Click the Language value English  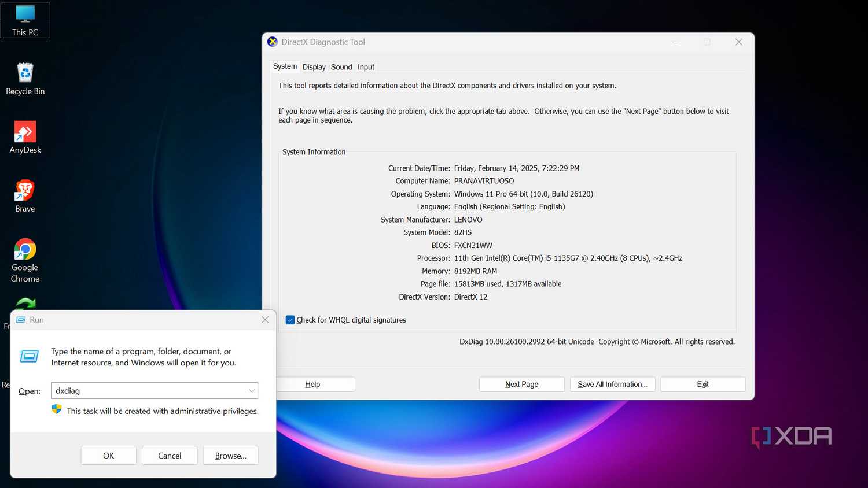510,207
